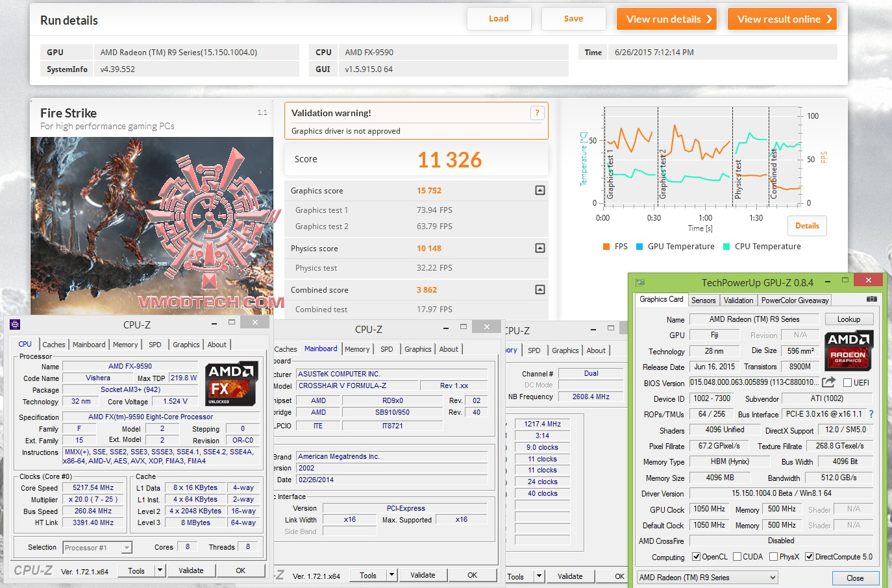Click the GPU-Z screenshot camera icon
Image resolution: width=892 pixels, height=588 pixels.
click(871, 299)
